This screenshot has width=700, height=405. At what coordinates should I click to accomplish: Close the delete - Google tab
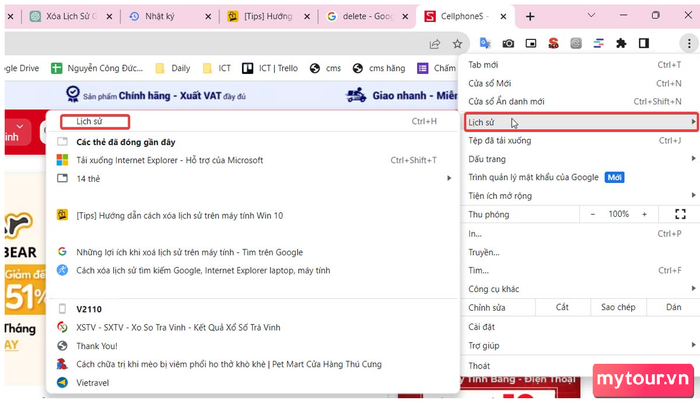[x=405, y=17]
